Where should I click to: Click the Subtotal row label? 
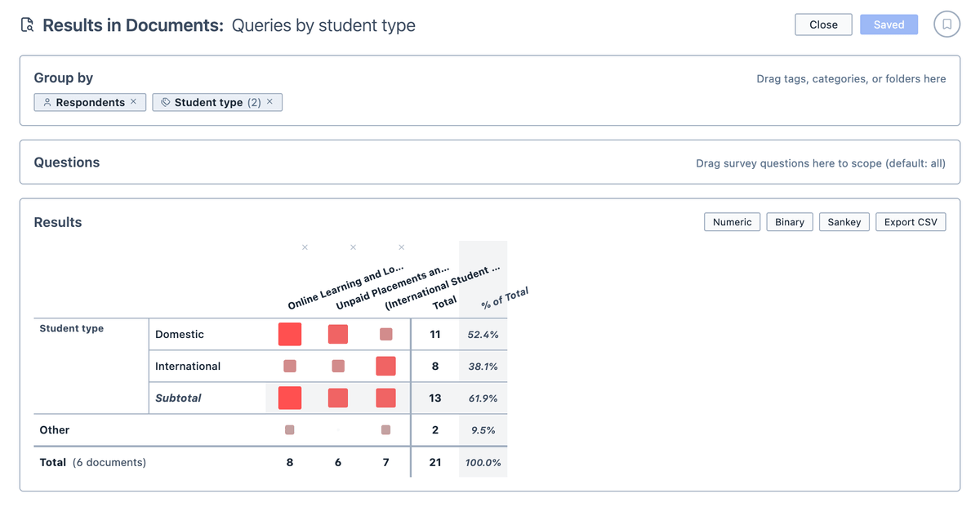(178, 398)
